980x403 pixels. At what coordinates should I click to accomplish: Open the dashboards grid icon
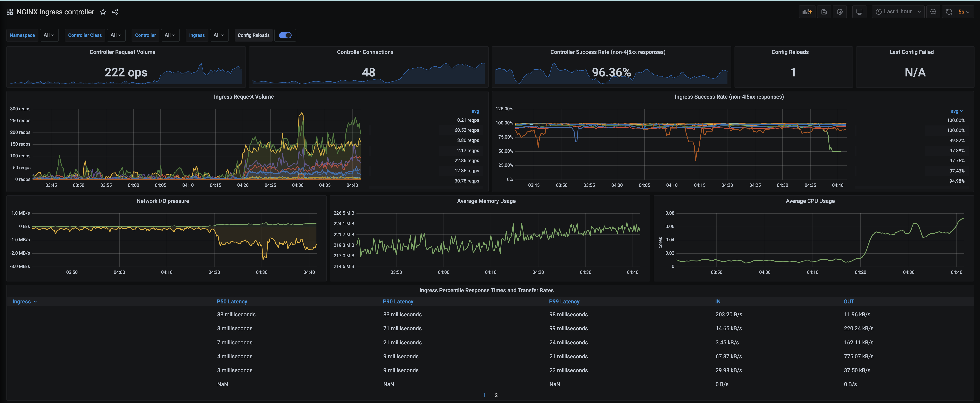(x=10, y=12)
